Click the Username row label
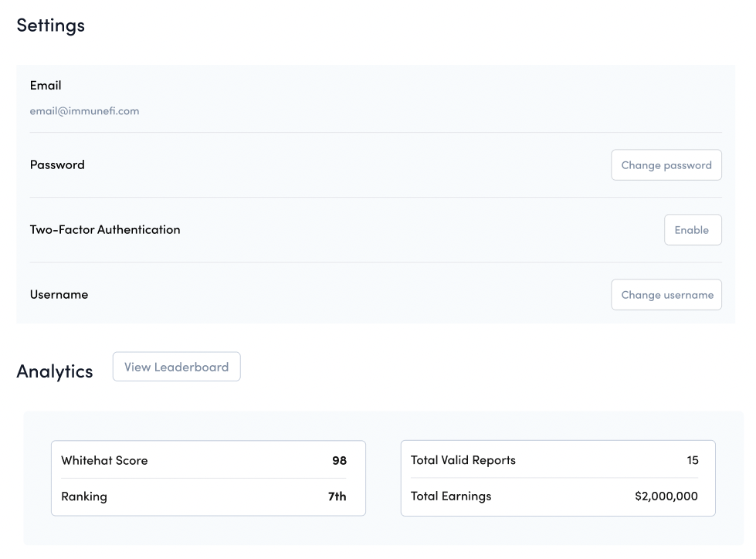The width and height of the screenshot is (756, 559). [x=59, y=295]
